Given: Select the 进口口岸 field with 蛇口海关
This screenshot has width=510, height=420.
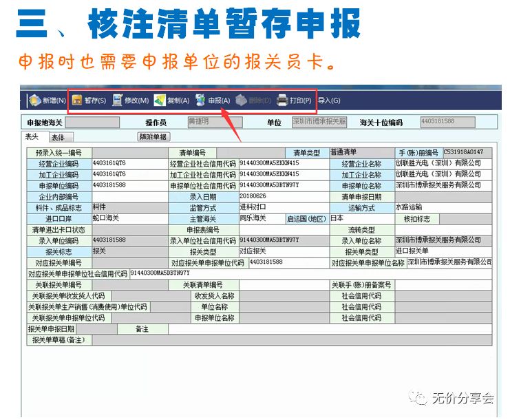Looking at the screenshot, I should 129,218.
